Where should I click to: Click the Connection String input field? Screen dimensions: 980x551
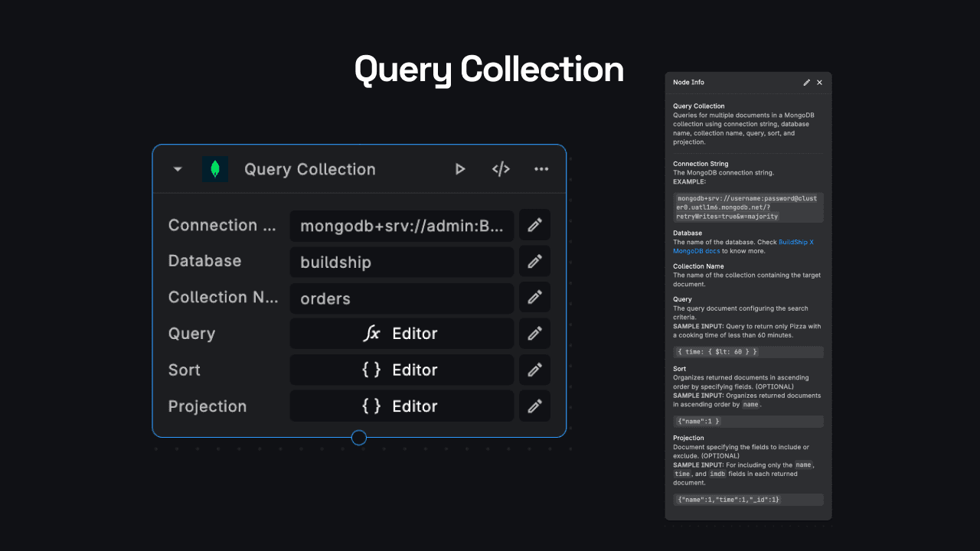pyautogui.click(x=402, y=226)
